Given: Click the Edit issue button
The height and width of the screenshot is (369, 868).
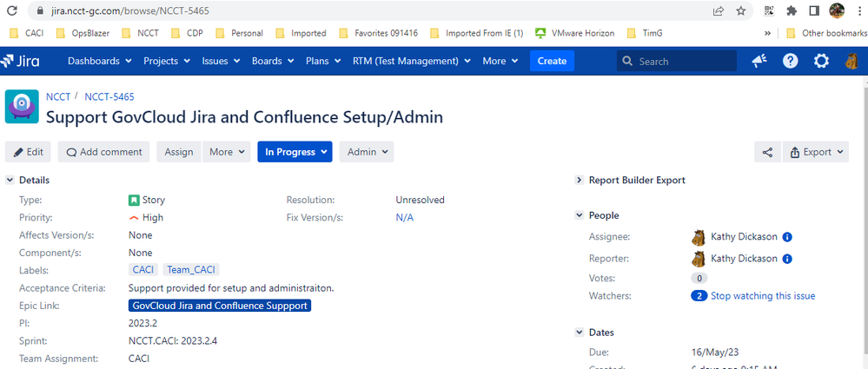Looking at the screenshot, I should 28,152.
